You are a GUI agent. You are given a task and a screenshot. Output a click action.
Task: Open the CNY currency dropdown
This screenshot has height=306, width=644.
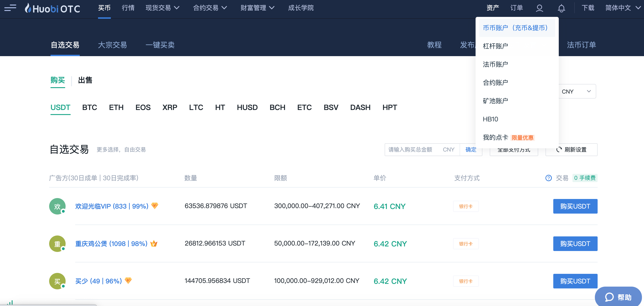coord(577,91)
